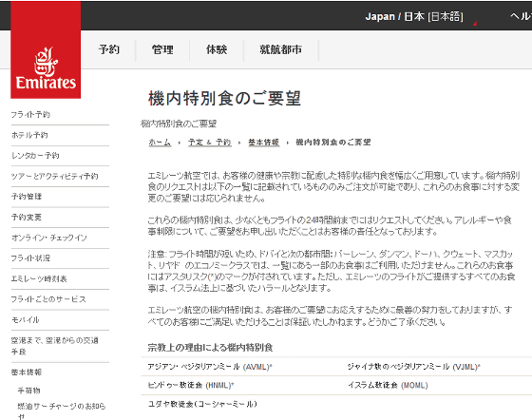
Task: Click ジャイナ教のベジタリアンミール (VJML) cell
Action: 414,367
